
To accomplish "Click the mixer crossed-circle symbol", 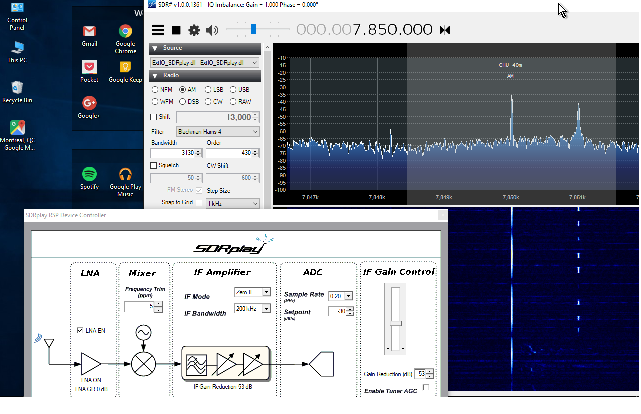I will pyautogui.click(x=143, y=364).
